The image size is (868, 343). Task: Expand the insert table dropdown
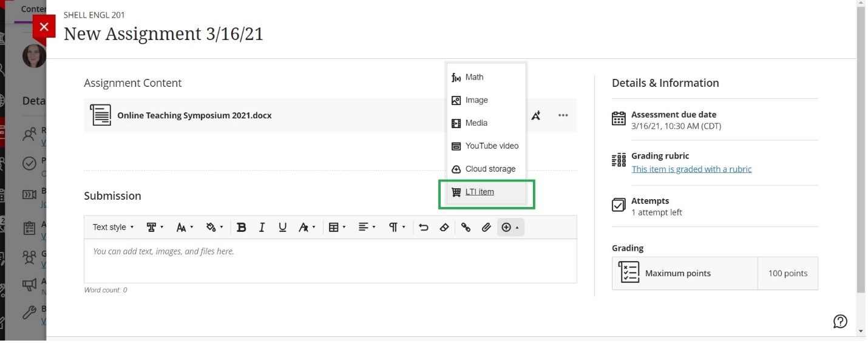337,228
